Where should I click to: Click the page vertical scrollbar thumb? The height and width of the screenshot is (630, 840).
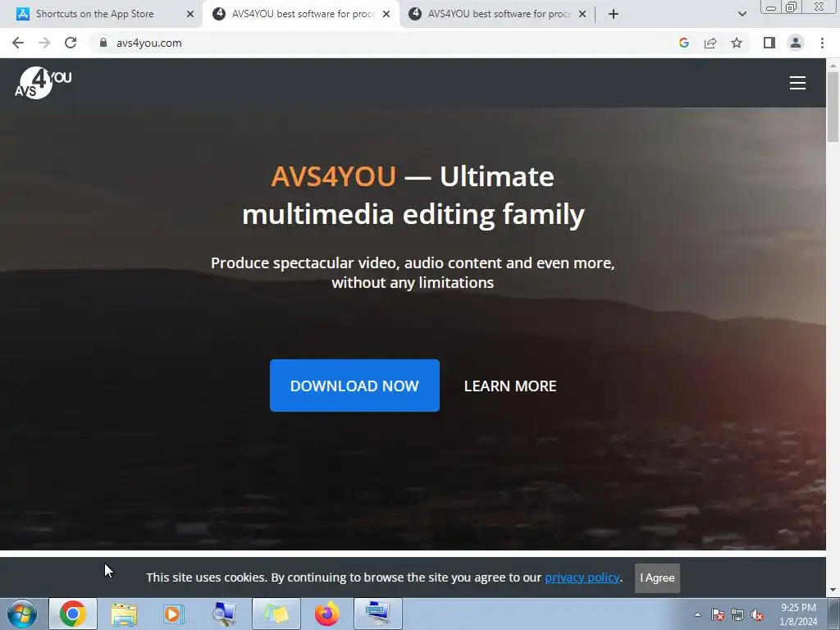[x=833, y=106]
